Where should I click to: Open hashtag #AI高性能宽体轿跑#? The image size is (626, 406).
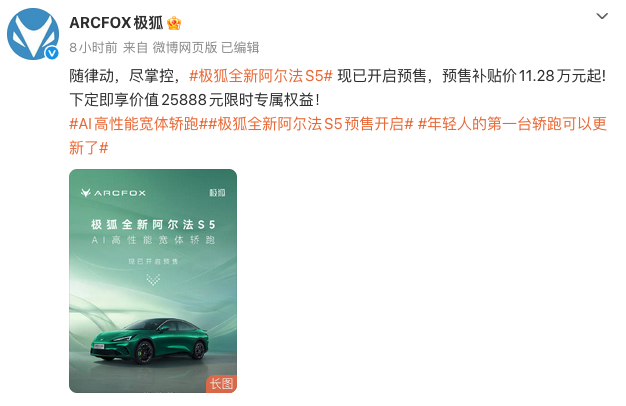pos(136,124)
